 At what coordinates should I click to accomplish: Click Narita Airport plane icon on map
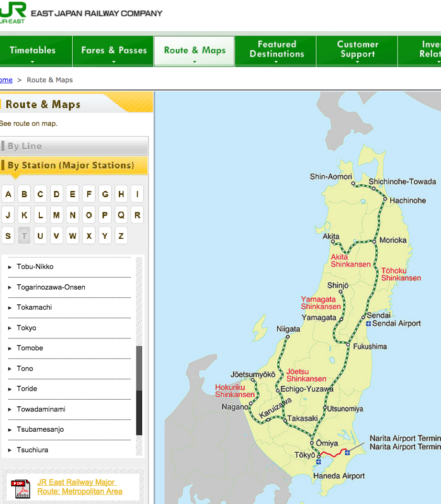(x=348, y=453)
